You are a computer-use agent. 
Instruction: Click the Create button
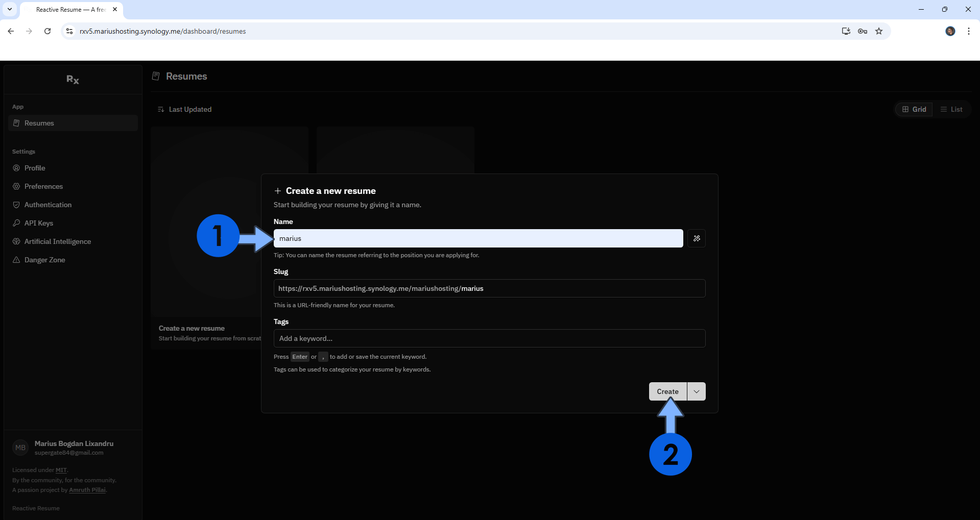(667, 391)
